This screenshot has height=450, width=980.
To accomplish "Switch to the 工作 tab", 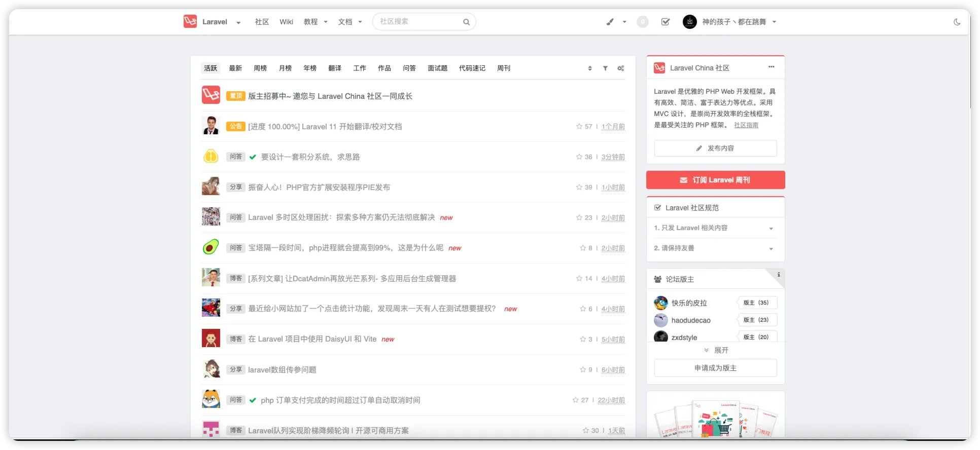I will [x=360, y=68].
